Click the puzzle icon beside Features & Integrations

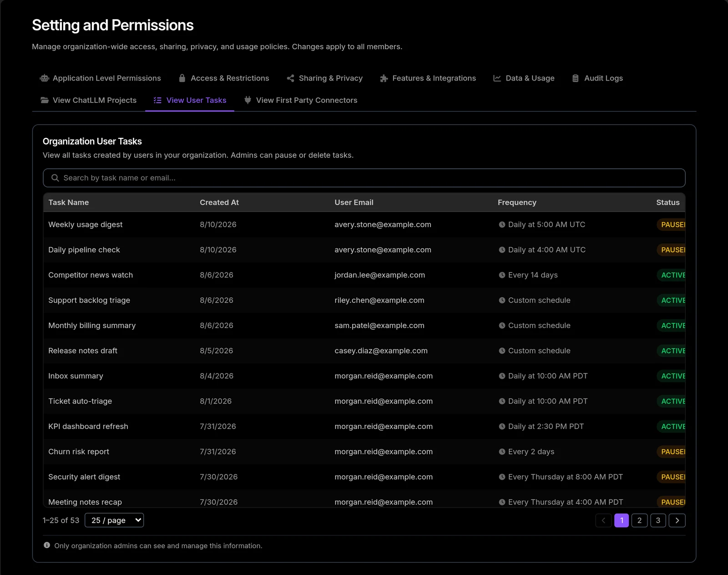pos(384,78)
